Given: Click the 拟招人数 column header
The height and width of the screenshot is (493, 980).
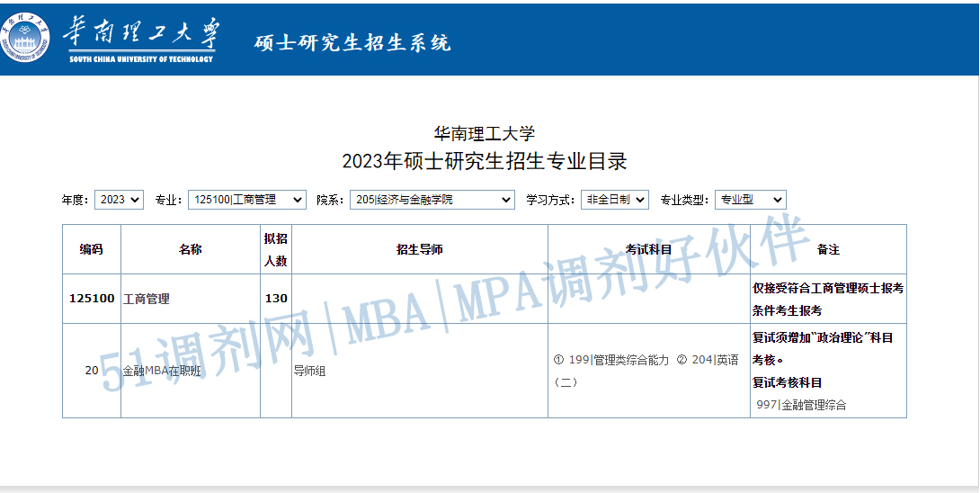Looking at the screenshot, I should click(276, 249).
